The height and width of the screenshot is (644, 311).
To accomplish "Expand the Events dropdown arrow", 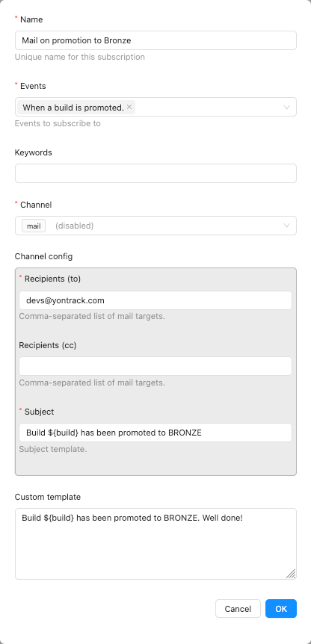I will pyautogui.click(x=287, y=107).
